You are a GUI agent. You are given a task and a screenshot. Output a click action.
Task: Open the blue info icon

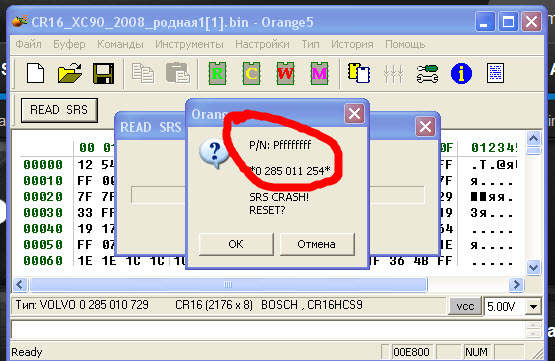[461, 74]
